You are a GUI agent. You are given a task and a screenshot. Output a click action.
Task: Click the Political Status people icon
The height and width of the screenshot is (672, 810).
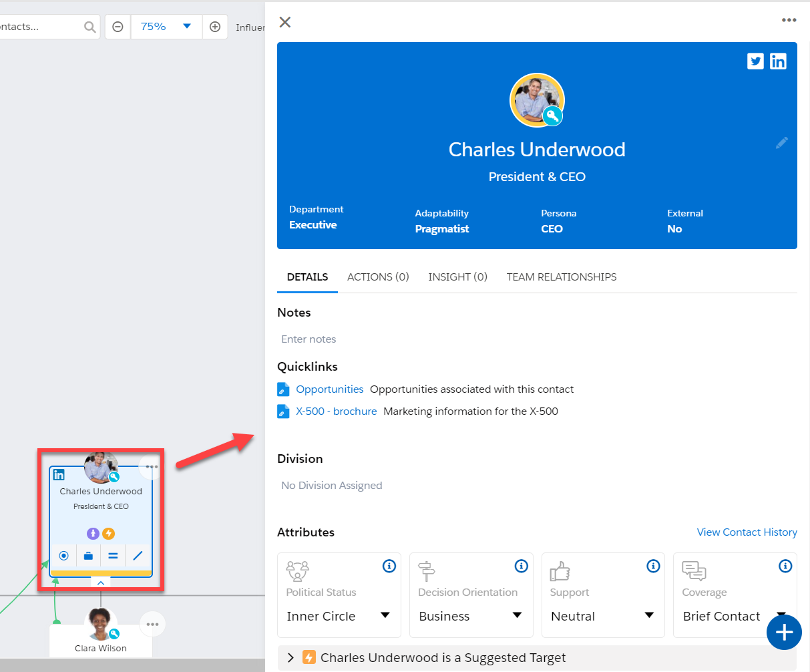[297, 571]
